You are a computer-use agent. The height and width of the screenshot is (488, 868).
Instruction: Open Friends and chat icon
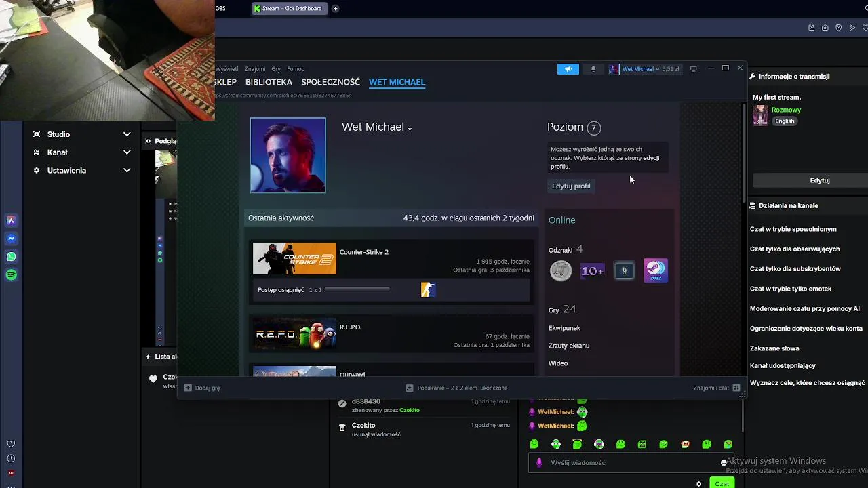pos(736,388)
